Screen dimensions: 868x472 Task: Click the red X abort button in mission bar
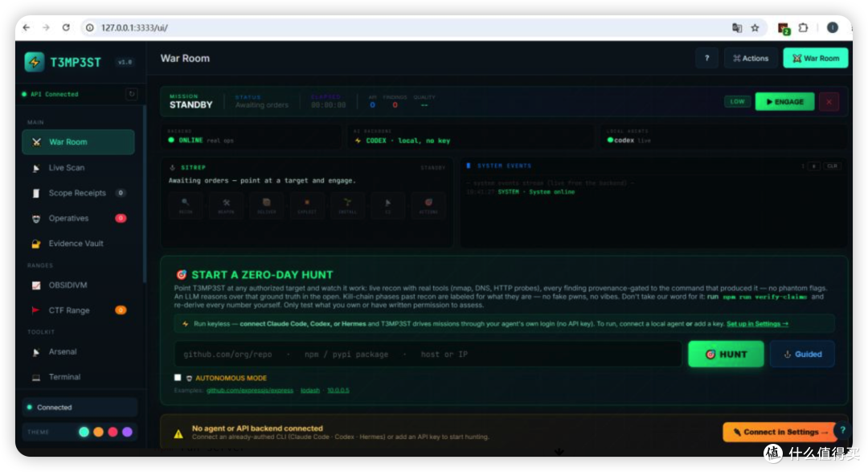[829, 102]
